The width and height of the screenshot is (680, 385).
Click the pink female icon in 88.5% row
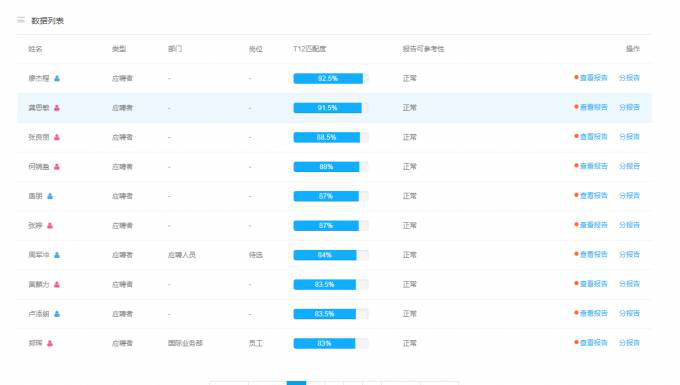pyautogui.click(x=57, y=137)
